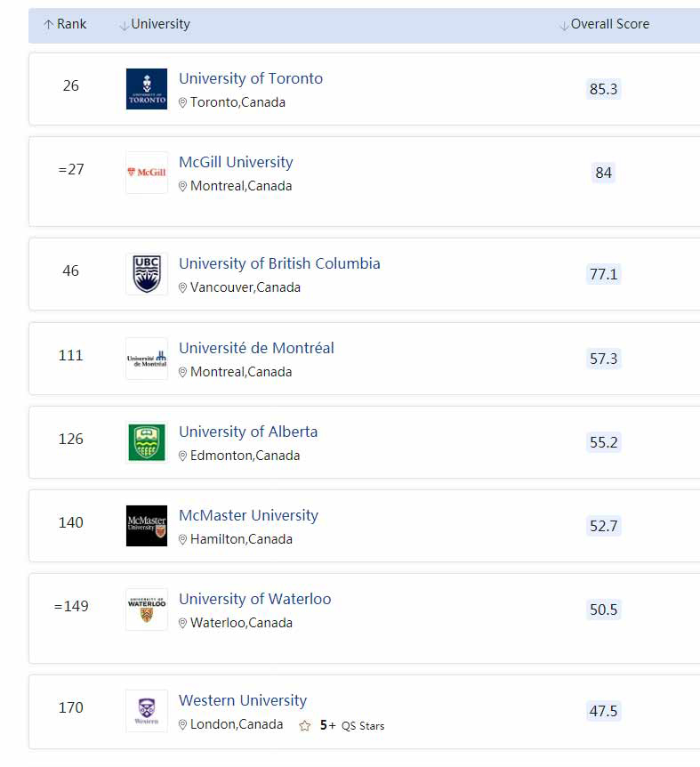Screen dimensions: 700x767
Task: Open the Université de Montréal link
Action: click(256, 348)
